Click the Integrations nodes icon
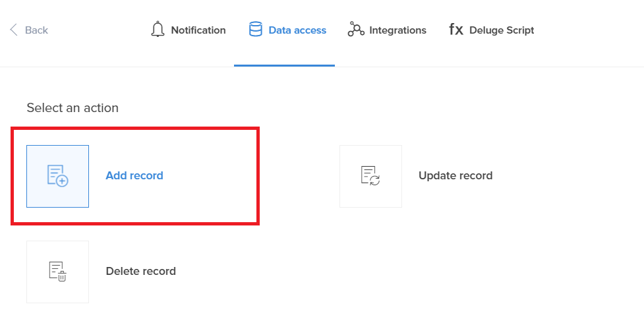Viewport: 644px width, 325px height. point(356,30)
